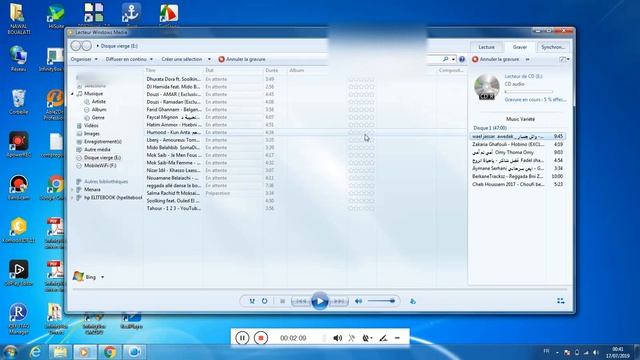Click Annuler la gravure in the burn panel

pyautogui.click(x=496, y=59)
